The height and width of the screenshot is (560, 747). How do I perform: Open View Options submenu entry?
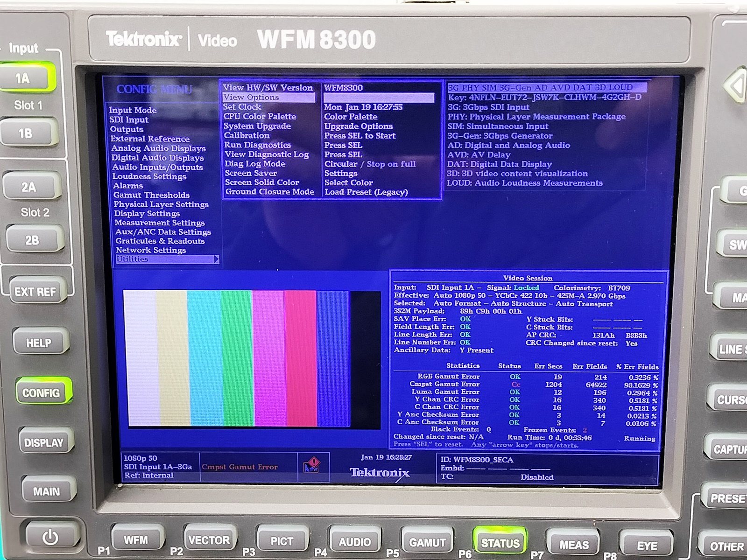tap(251, 97)
